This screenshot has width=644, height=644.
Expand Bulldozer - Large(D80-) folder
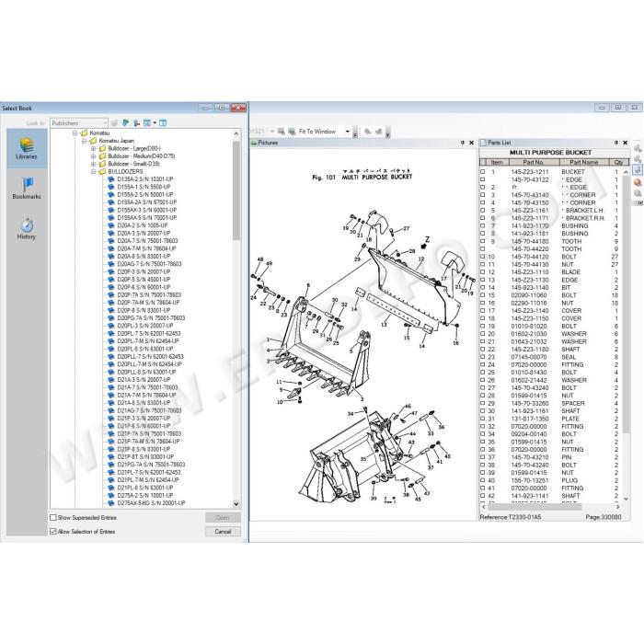[x=93, y=149]
